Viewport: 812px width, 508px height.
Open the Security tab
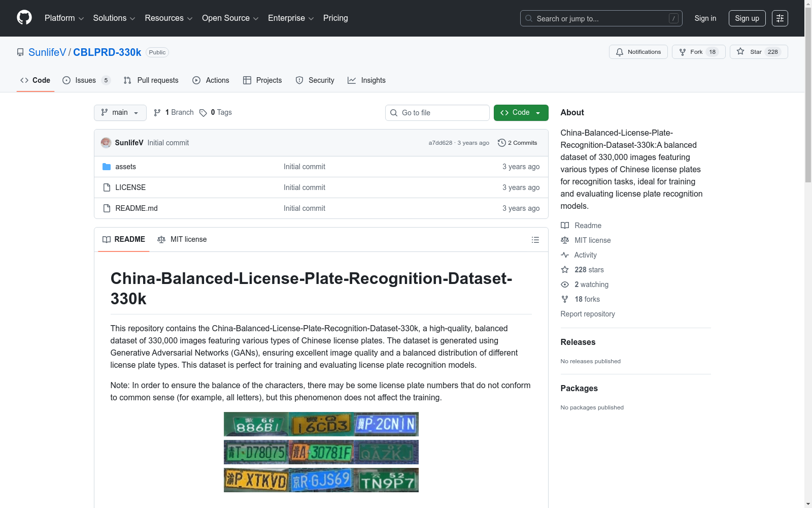(x=315, y=80)
